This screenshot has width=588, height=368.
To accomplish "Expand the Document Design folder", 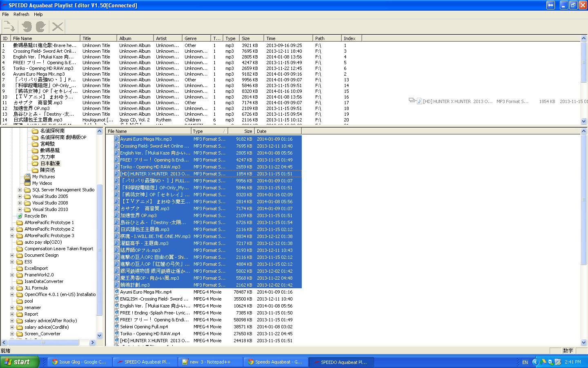I will 12,255.
